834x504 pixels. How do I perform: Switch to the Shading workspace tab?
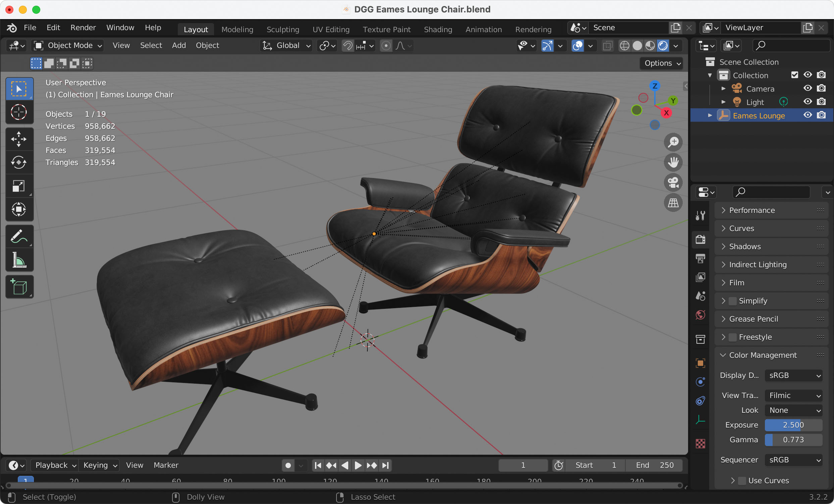[438, 30]
